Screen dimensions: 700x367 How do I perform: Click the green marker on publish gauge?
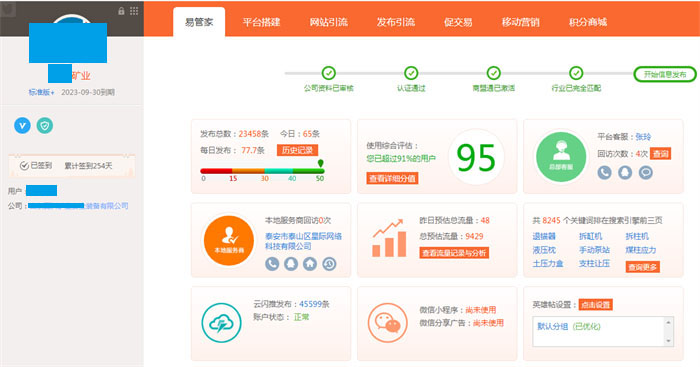click(321, 163)
